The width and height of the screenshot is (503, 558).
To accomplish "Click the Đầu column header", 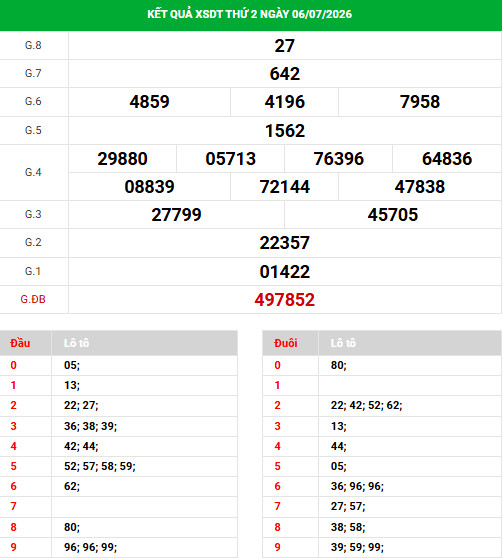I will pos(20,343).
